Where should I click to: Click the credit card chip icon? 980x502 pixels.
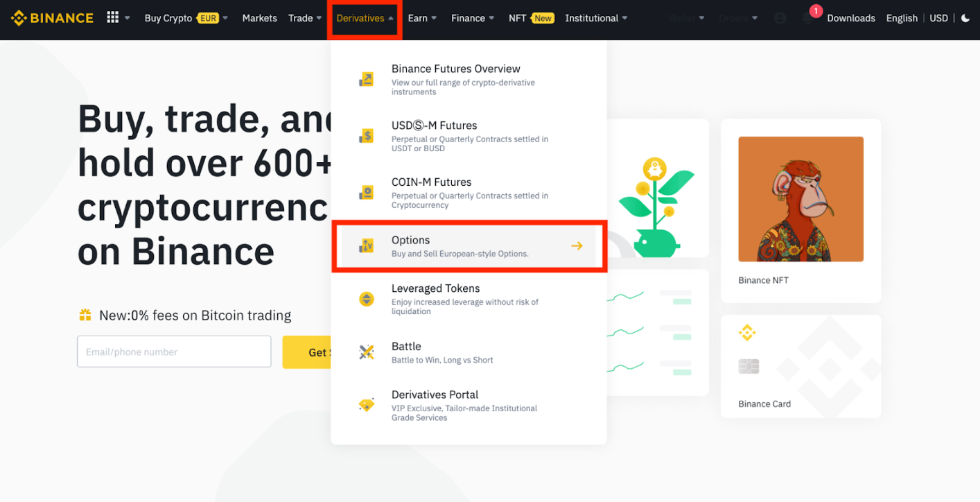[x=749, y=366]
